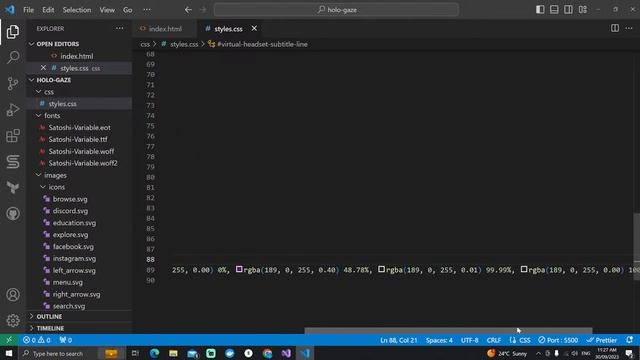Image resolution: width=640 pixels, height=360 pixels.
Task: Open the Accounts menu icon
Action: coord(13,295)
